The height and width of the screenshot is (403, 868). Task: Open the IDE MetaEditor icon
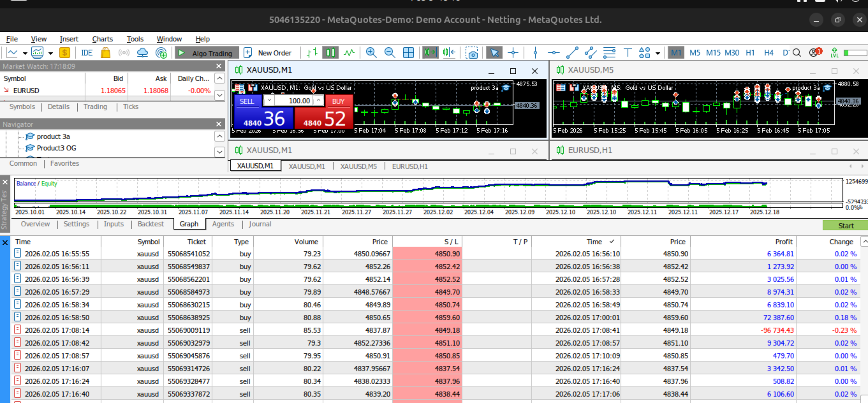[86, 53]
